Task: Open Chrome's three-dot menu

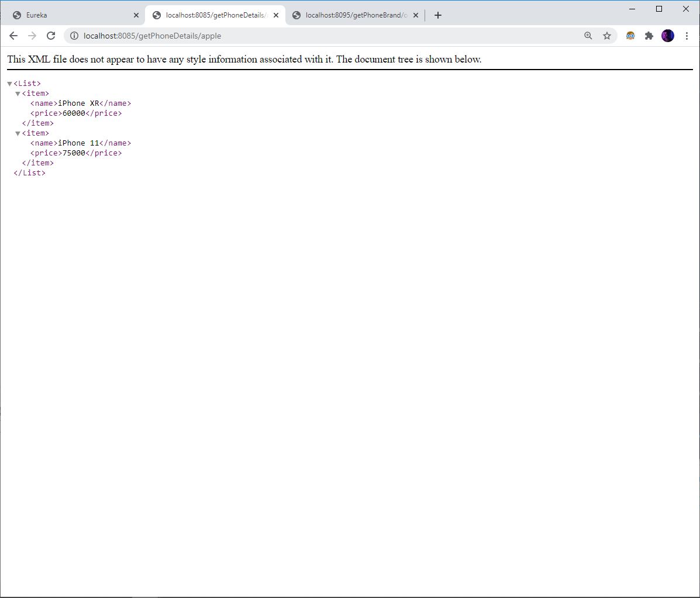Action: point(687,36)
